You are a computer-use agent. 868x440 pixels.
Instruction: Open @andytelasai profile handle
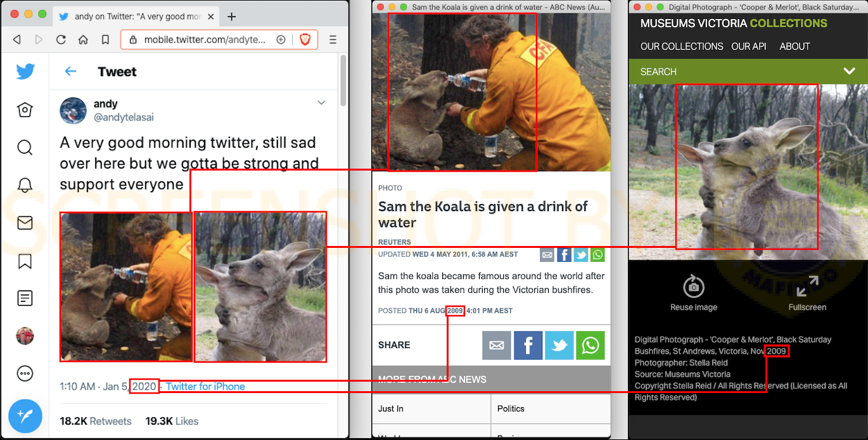coord(124,117)
